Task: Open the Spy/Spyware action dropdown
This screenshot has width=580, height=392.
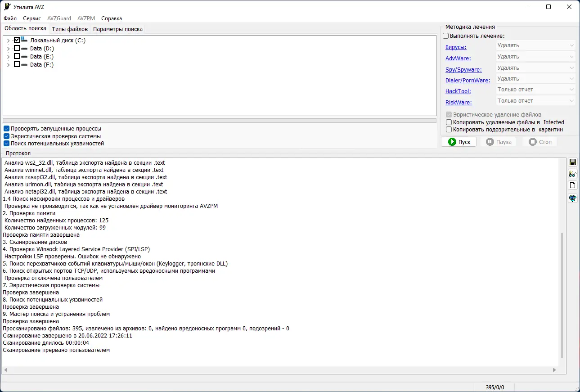Action: tap(535, 68)
